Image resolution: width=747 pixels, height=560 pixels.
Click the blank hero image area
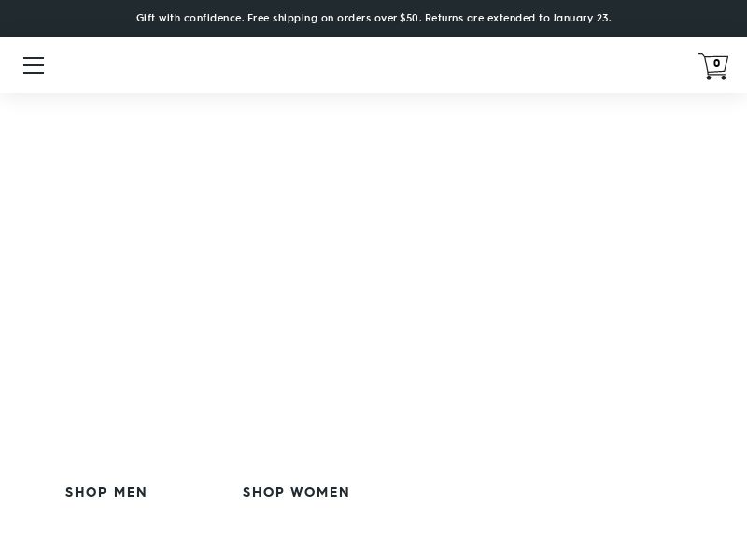pyautogui.click(x=373, y=280)
